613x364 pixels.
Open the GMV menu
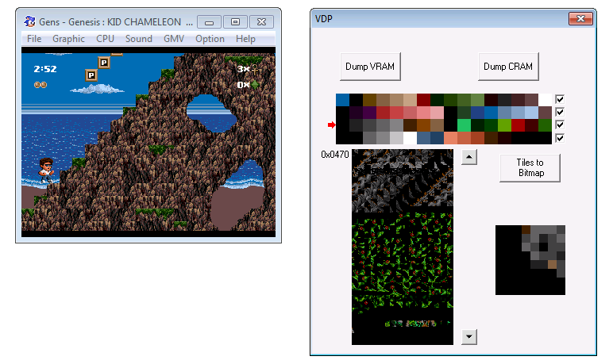tap(174, 39)
